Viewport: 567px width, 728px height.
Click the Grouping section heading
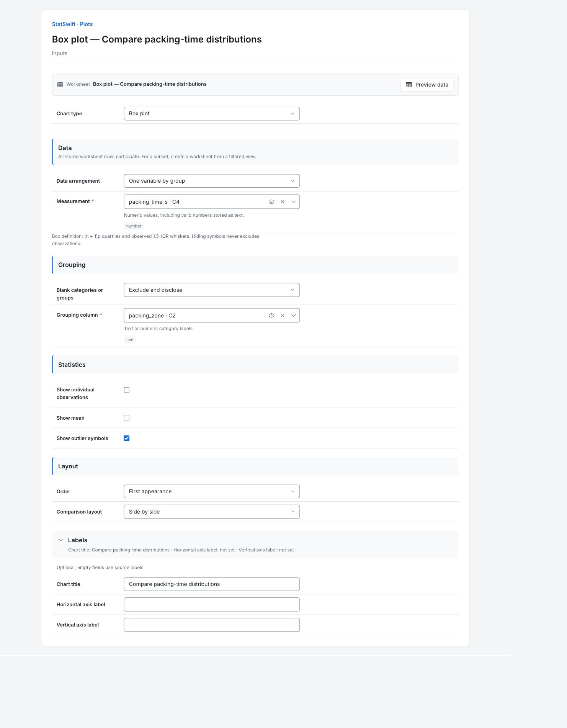[x=72, y=265]
